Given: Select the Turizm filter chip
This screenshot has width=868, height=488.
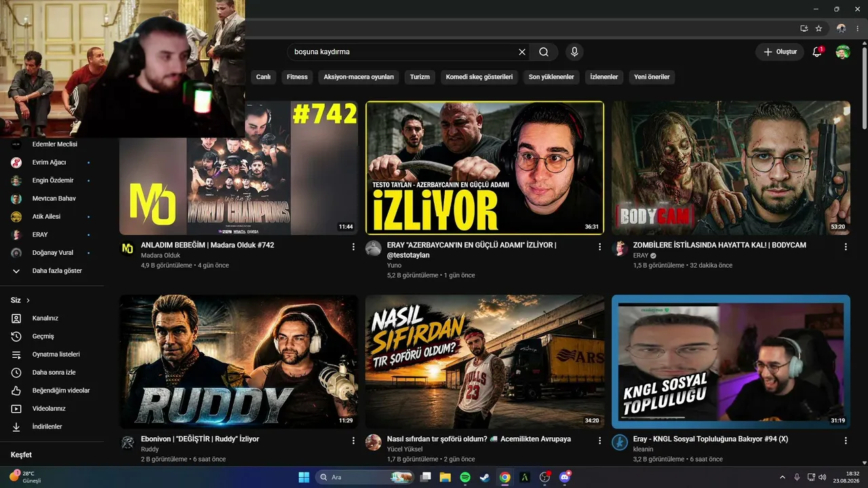Looking at the screenshot, I should coord(420,77).
